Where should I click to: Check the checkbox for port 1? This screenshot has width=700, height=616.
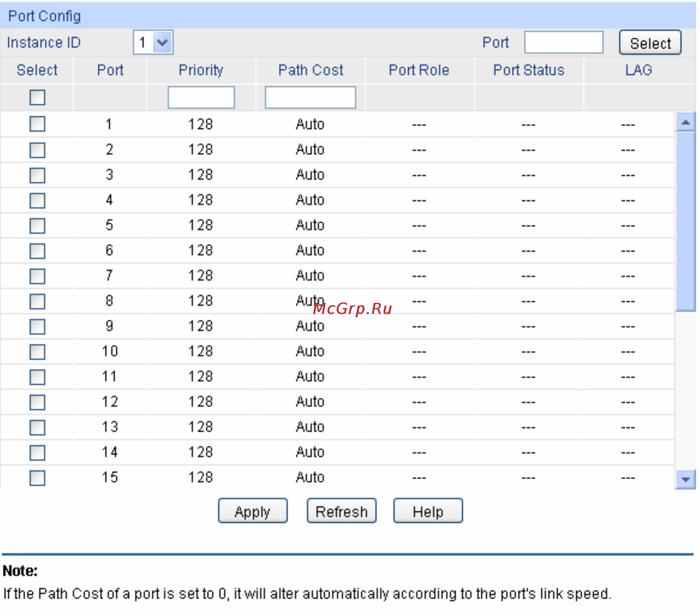37,124
